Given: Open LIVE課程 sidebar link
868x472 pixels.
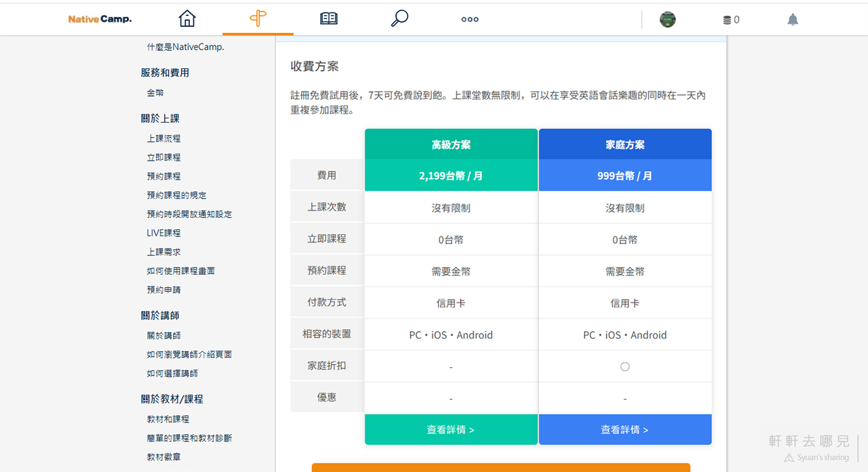Looking at the screenshot, I should point(164,233).
